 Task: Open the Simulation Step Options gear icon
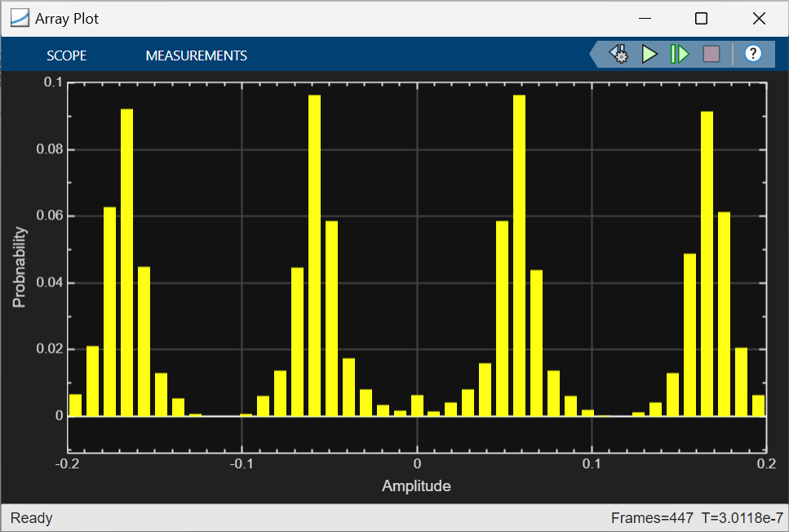click(x=618, y=54)
